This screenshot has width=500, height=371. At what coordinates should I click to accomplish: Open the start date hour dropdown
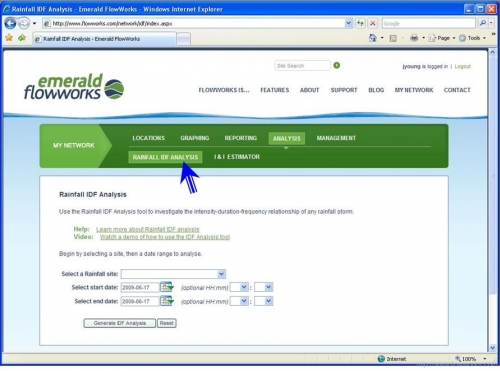click(240, 287)
